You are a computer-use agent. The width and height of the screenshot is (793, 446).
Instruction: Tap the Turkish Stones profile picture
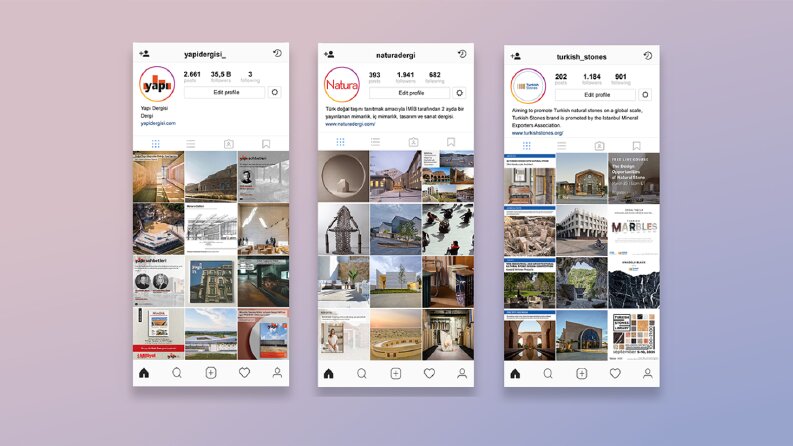[528, 86]
